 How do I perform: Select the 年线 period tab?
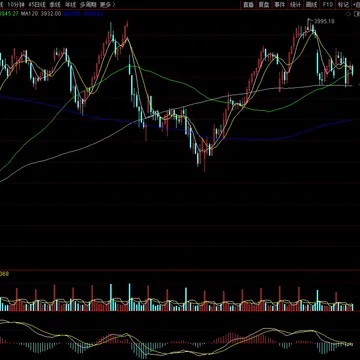click(70, 4)
